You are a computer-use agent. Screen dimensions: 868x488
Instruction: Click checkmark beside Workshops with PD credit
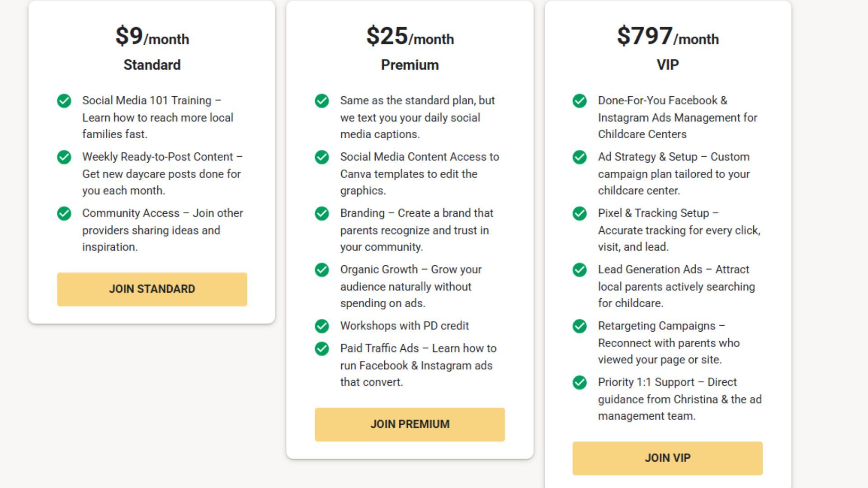322,326
